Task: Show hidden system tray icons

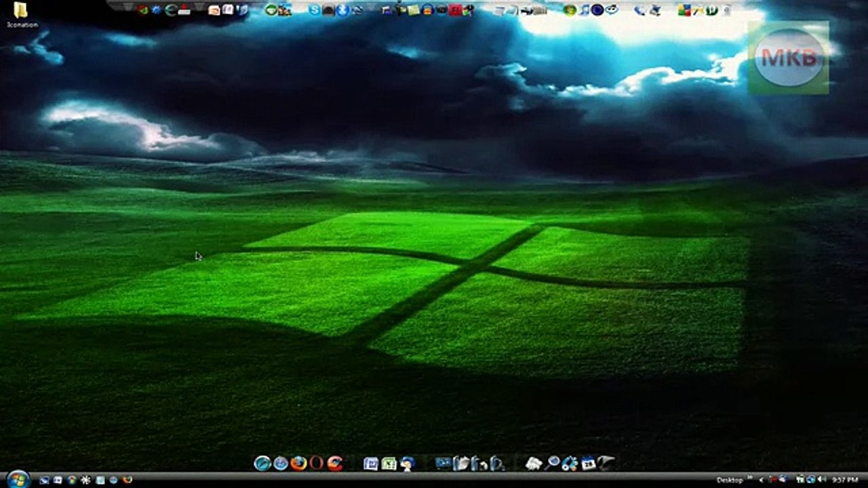Action: click(761, 480)
